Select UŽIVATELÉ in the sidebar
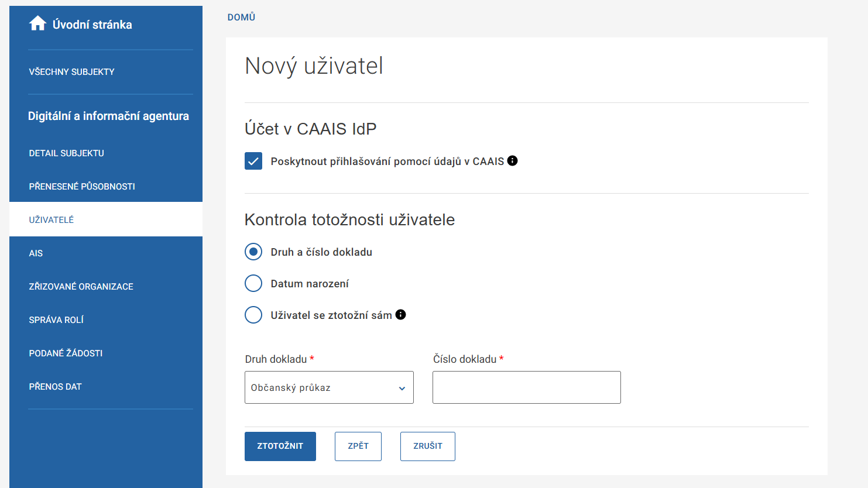 pos(52,220)
